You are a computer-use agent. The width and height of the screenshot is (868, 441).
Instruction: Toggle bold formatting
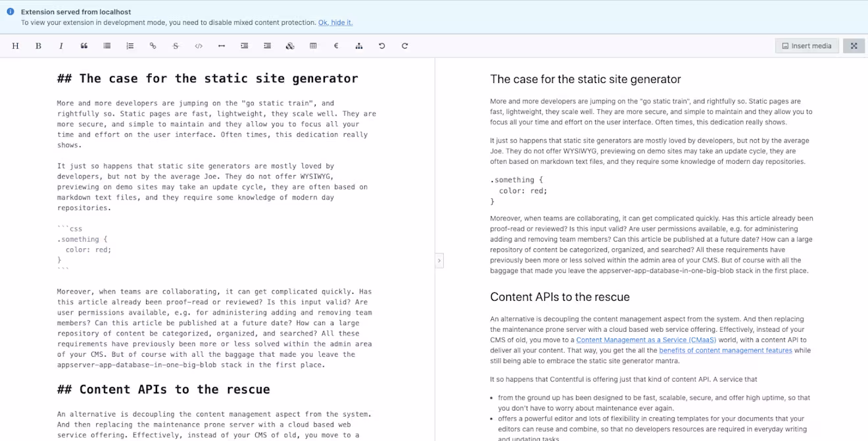pos(38,46)
